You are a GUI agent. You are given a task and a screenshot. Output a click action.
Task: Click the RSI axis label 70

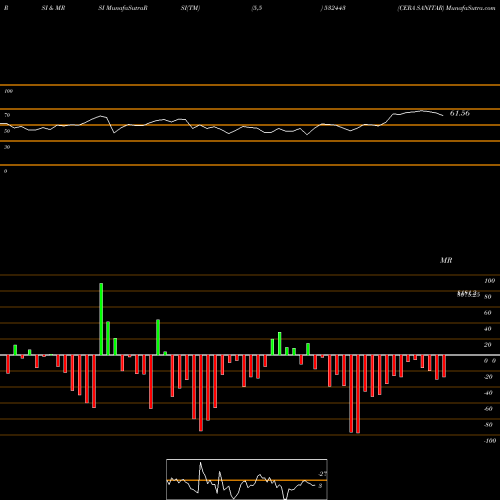click(7, 115)
